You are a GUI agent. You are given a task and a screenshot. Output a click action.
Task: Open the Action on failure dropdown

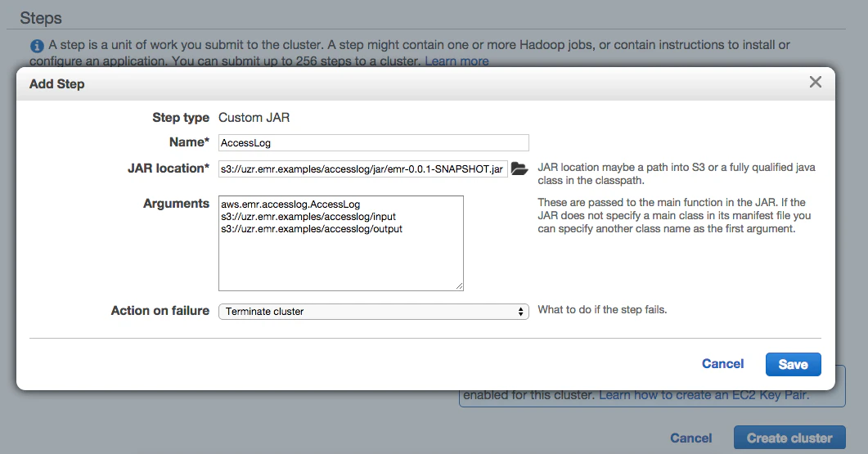click(374, 311)
